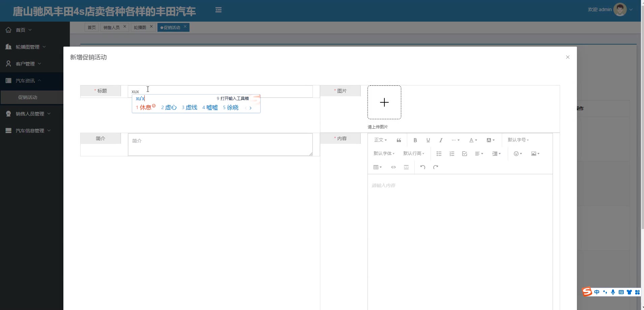Insert a horizontal divider line
Image resolution: width=644 pixels, height=310 pixels.
coord(406,167)
